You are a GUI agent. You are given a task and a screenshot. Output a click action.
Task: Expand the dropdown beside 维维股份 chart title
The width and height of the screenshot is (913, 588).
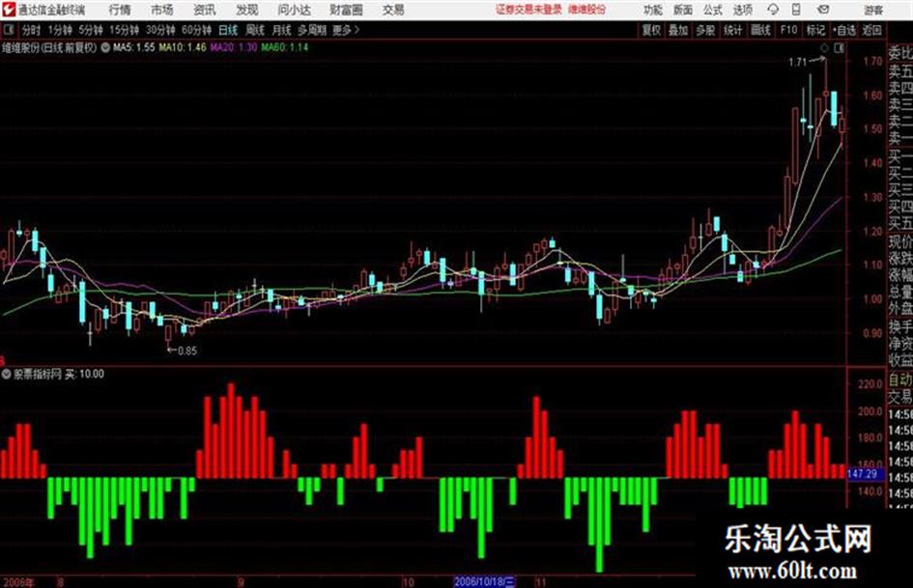(105, 47)
